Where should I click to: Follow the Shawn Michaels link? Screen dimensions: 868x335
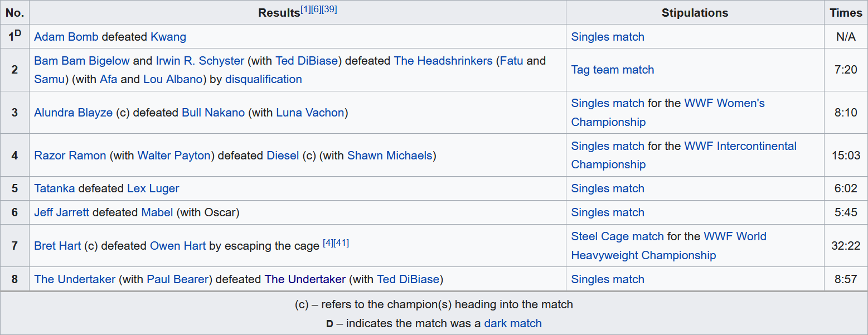point(389,156)
